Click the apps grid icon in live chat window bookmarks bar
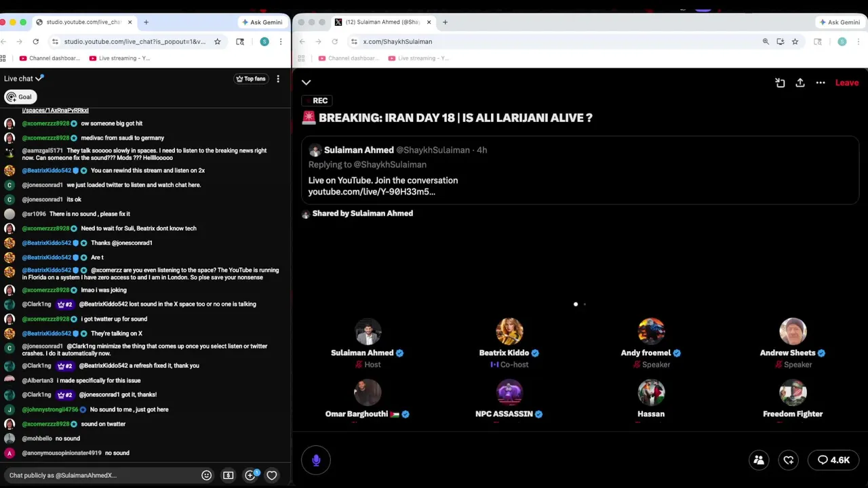The image size is (868, 488). pyautogui.click(x=4, y=58)
